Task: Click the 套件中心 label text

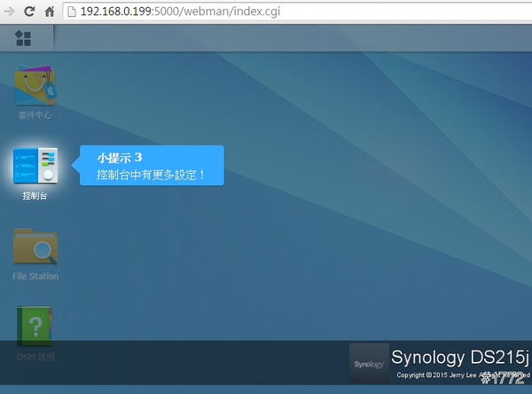Action: tap(35, 115)
